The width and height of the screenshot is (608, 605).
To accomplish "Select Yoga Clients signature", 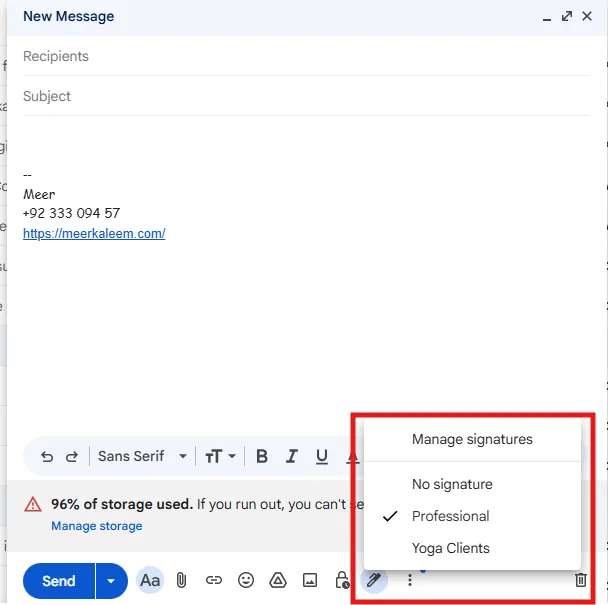I will [x=451, y=548].
